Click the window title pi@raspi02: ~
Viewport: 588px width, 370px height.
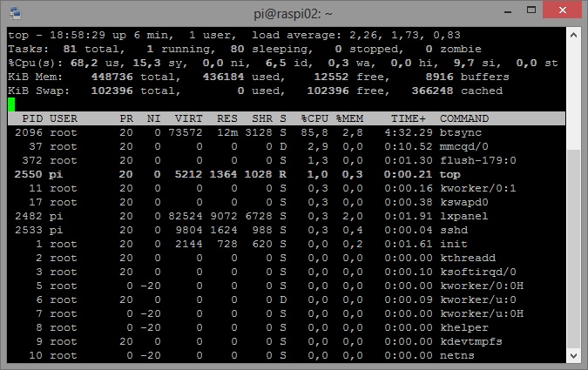tap(293, 14)
